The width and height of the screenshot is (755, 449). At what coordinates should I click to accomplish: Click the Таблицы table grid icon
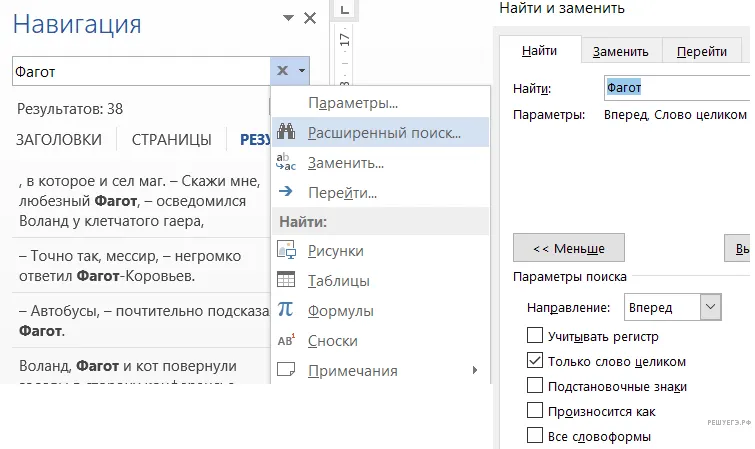286,280
